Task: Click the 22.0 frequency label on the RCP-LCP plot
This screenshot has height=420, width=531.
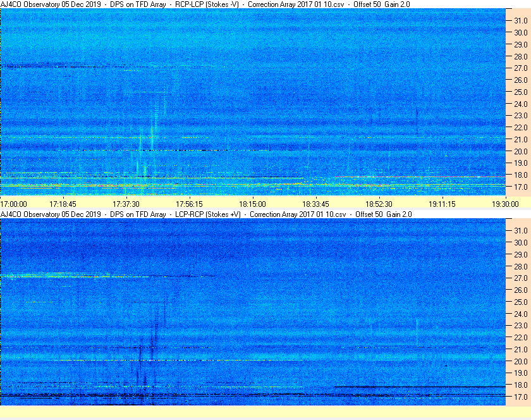Action: click(521, 128)
